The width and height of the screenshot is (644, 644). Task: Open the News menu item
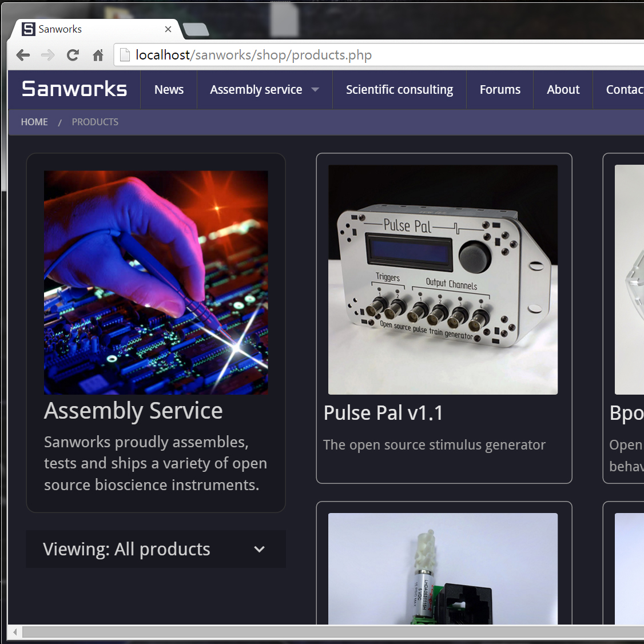pos(169,90)
